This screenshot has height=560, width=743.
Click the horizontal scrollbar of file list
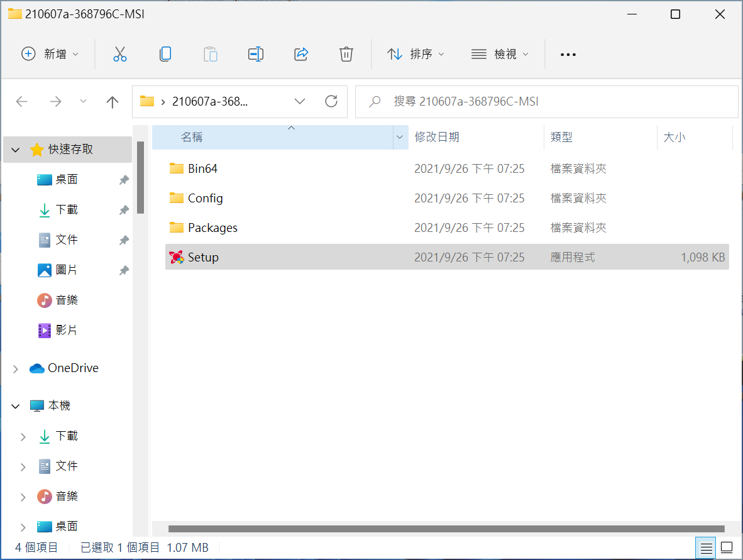click(x=446, y=529)
